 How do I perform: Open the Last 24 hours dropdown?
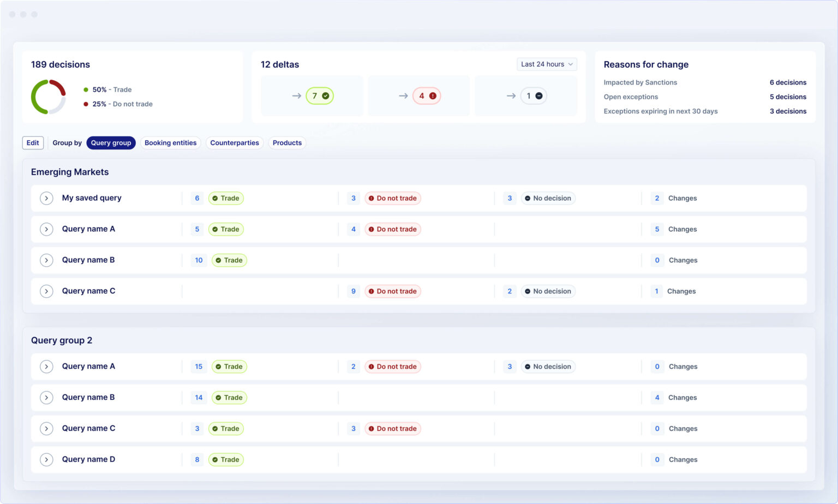[547, 64]
